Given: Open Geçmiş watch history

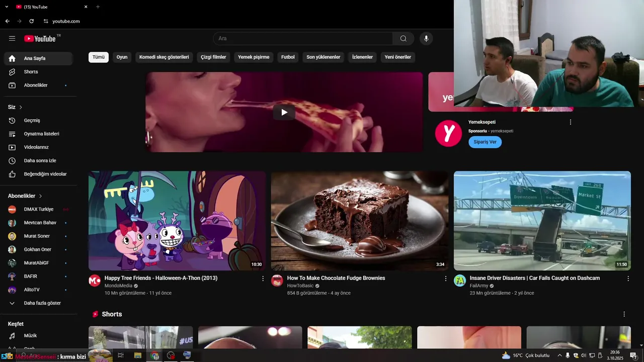Looking at the screenshot, I should pyautogui.click(x=38, y=121).
